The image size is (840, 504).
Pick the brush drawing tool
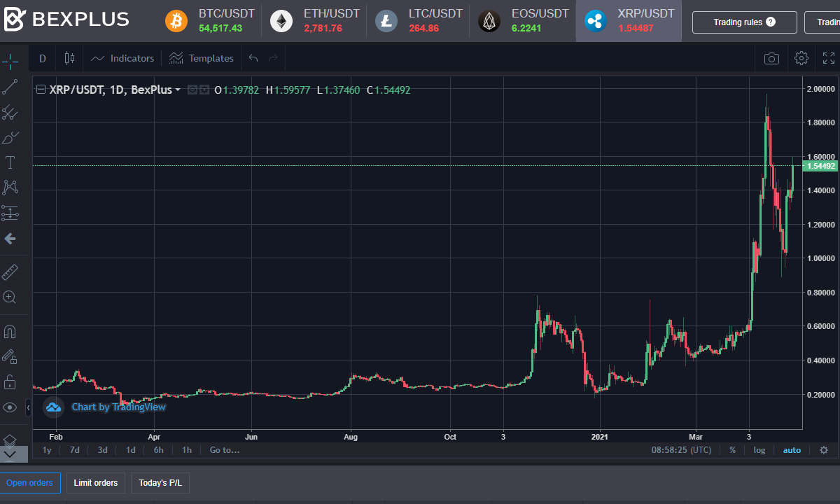[10, 137]
